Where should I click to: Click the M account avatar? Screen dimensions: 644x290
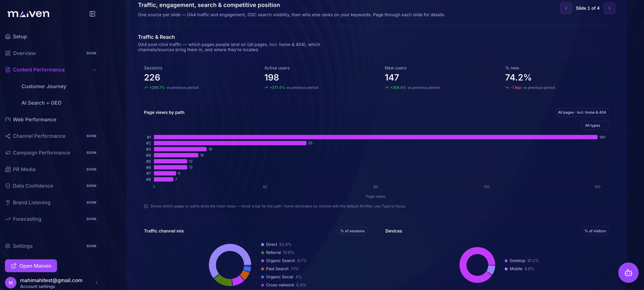coord(11,283)
